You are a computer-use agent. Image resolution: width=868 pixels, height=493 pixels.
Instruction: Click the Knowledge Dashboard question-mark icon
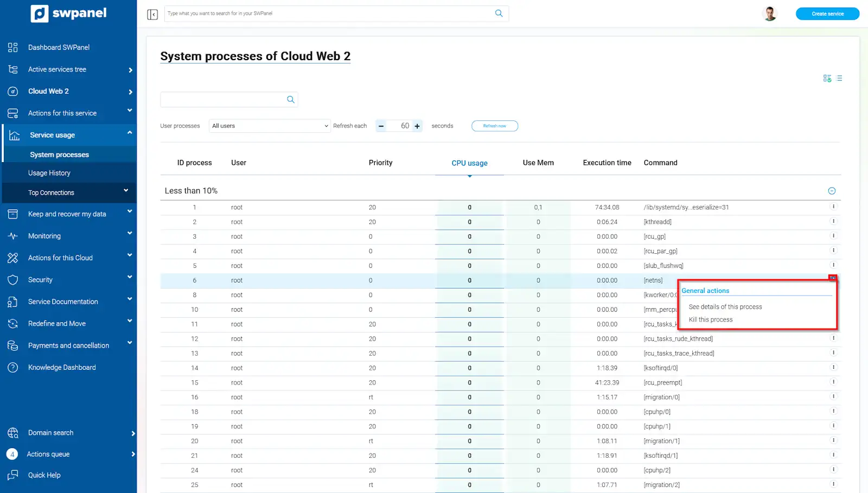(x=13, y=367)
